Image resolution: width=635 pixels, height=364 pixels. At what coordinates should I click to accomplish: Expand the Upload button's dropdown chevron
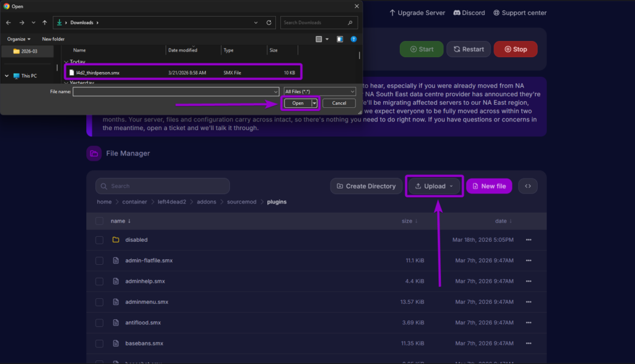pos(451,185)
